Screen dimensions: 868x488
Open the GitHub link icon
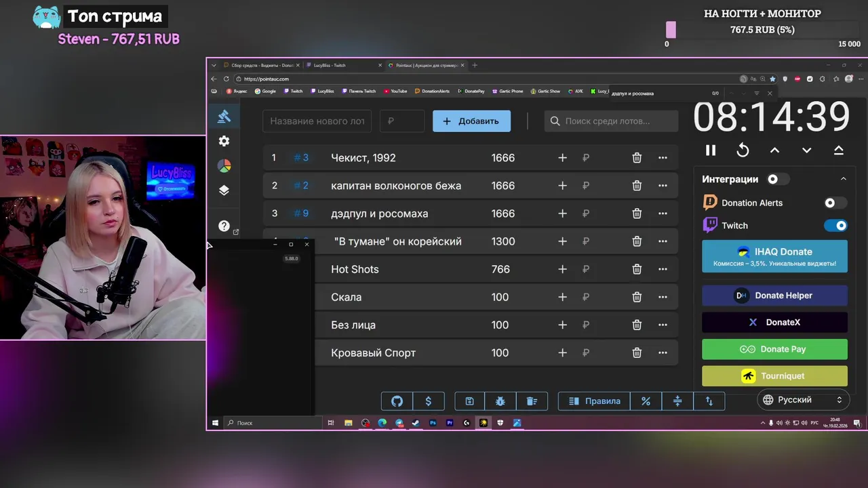(397, 401)
